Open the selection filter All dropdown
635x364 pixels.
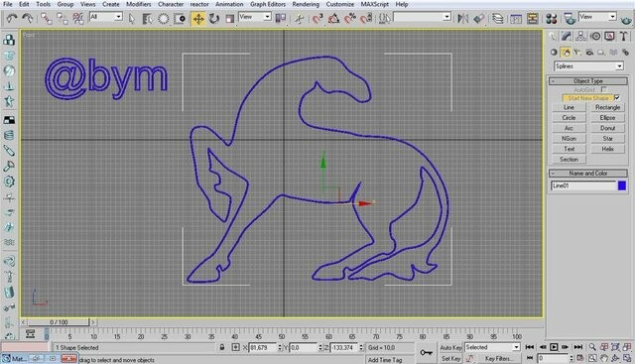(106, 17)
